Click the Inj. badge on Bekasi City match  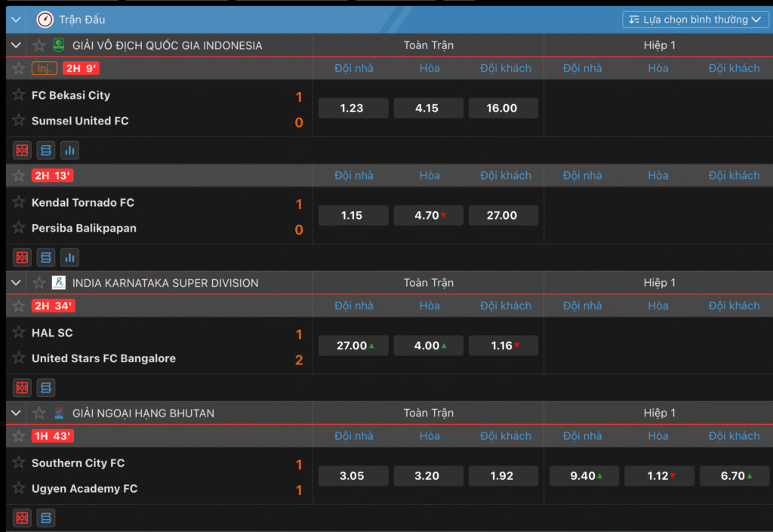point(44,69)
